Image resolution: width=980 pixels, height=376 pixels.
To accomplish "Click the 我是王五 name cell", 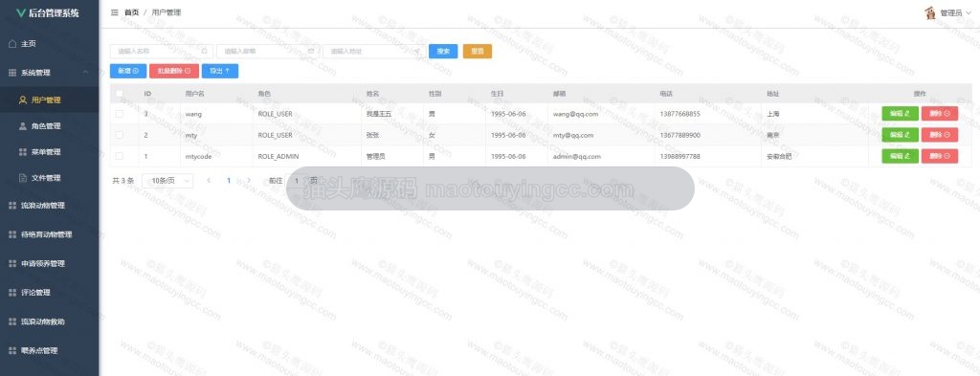I will pyautogui.click(x=378, y=114).
